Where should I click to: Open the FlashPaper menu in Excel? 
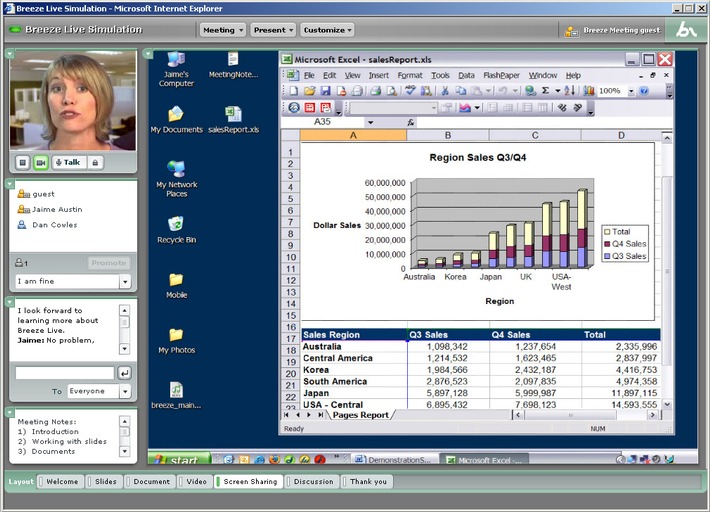(x=501, y=76)
